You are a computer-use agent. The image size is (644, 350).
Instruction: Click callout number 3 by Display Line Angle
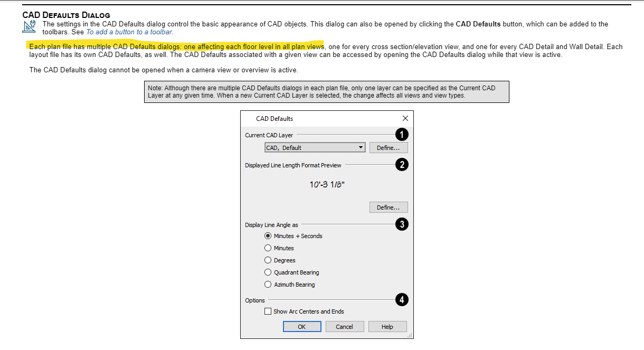(402, 224)
